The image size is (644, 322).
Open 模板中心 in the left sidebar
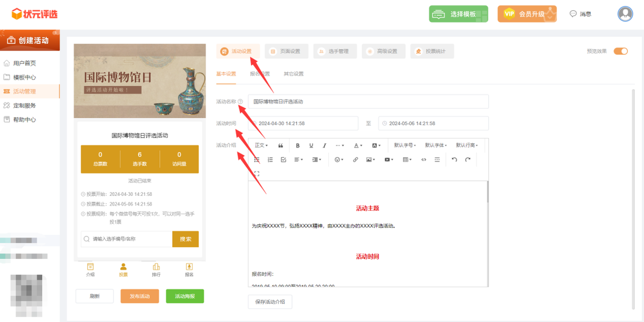25,77
